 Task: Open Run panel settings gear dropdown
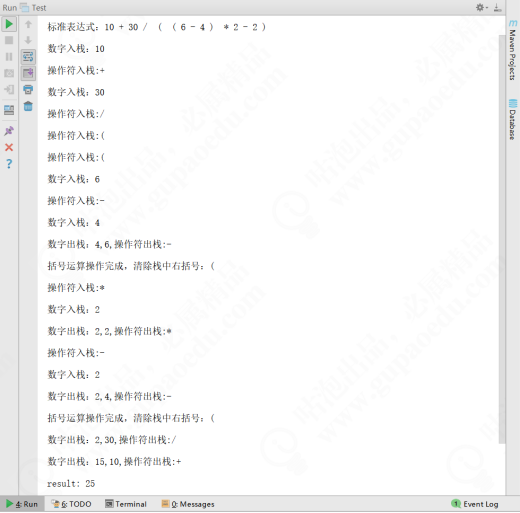click(x=481, y=7)
